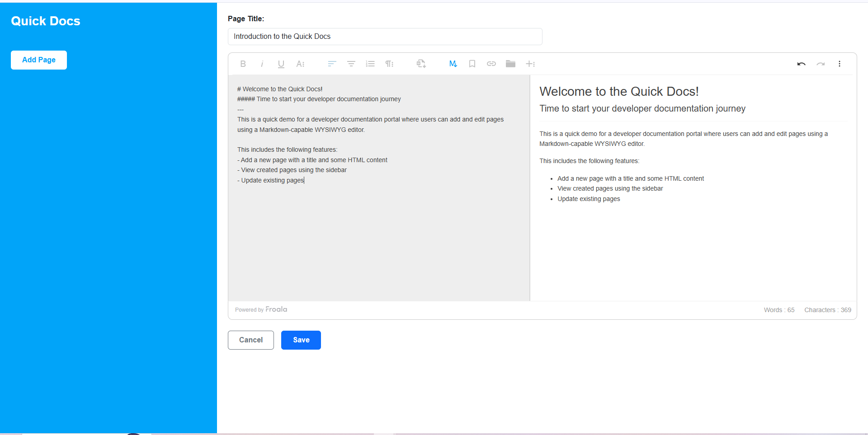Open the plus insert menu
The image size is (868, 435).
pos(530,64)
